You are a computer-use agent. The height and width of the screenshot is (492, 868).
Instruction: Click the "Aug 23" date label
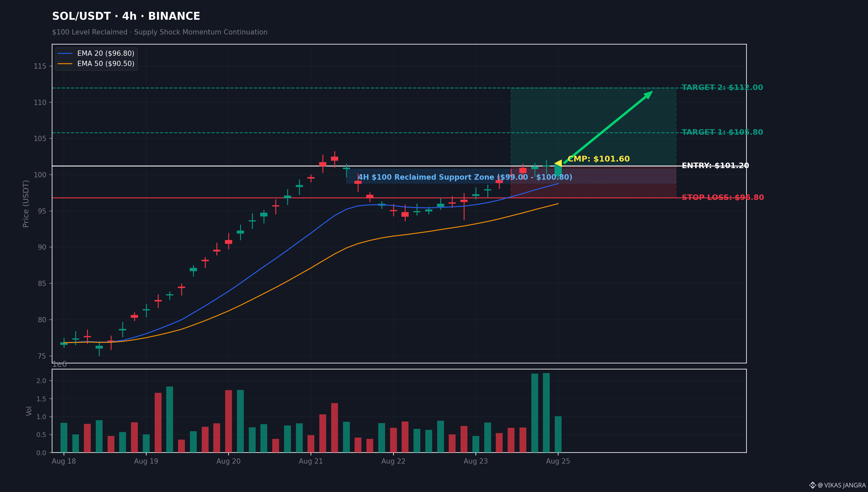point(476,461)
